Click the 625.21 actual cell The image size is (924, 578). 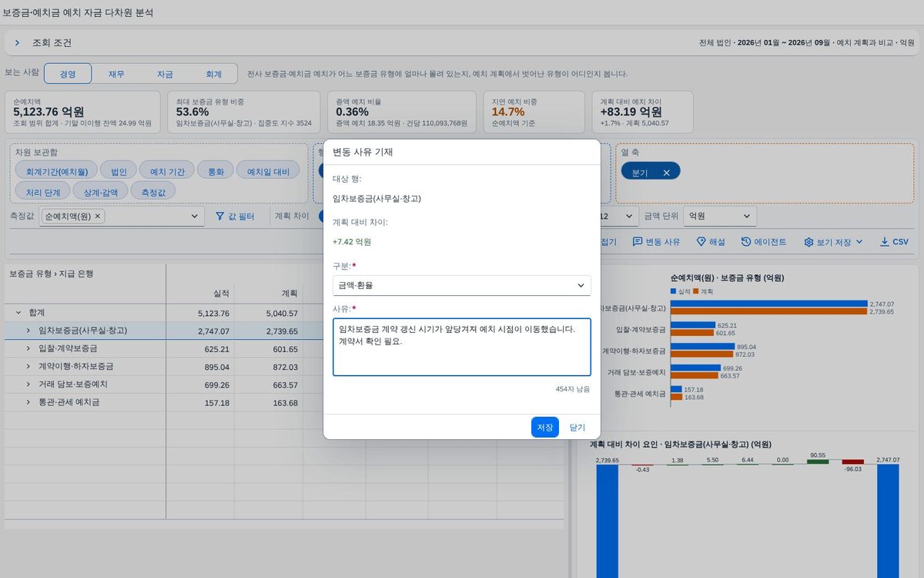[x=200, y=348]
